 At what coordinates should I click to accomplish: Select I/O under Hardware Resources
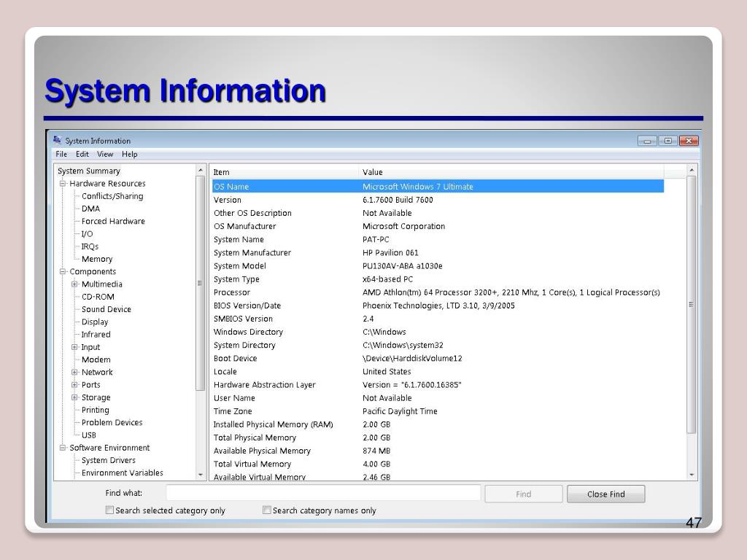[88, 234]
